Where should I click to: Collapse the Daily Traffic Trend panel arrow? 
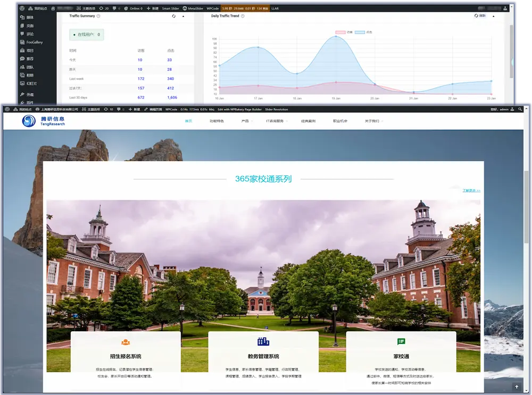coord(496,16)
